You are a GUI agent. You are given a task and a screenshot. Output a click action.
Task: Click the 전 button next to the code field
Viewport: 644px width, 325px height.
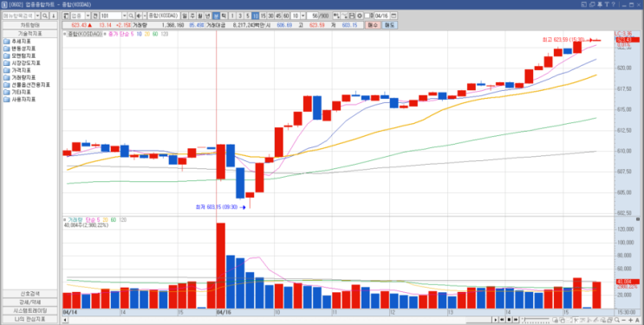(x=94, y=16)
